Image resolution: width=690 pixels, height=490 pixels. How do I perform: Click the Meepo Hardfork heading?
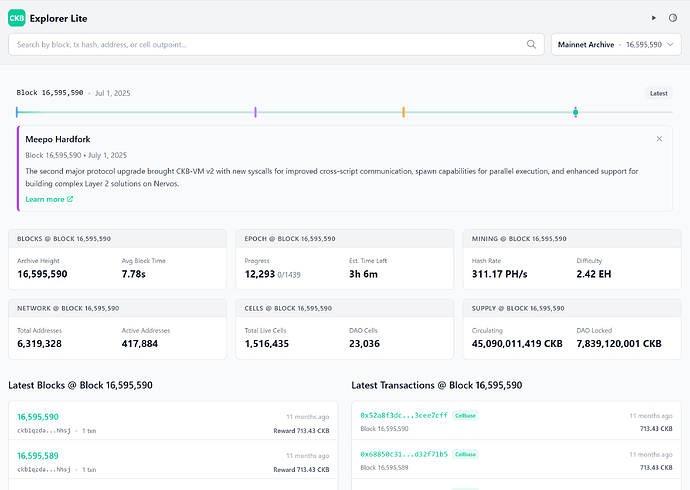tap(58, 139)
